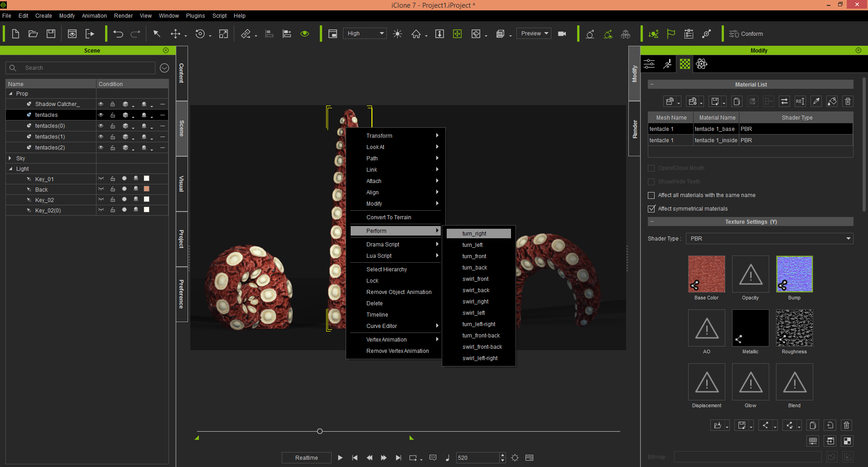This screenshot has height=467, width=868.
Task: Click the New Project icon
Action: point(15,34)
